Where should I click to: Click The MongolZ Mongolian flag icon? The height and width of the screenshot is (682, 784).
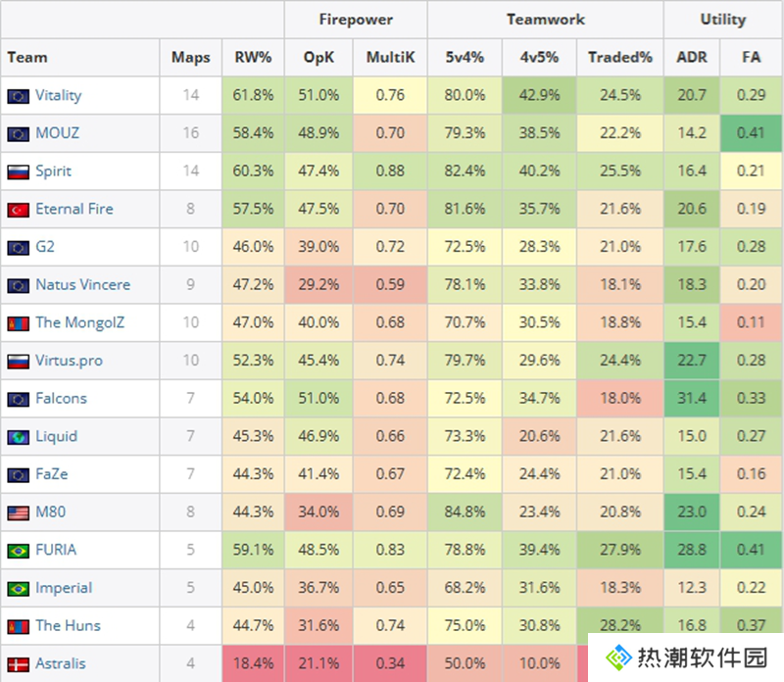point(18,323)
